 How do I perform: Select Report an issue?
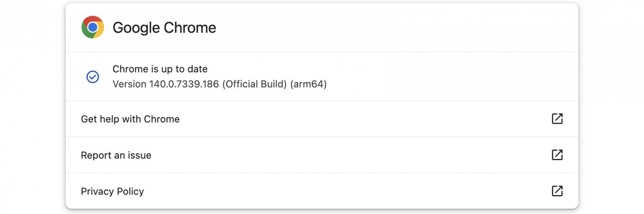tap(116, 155)
